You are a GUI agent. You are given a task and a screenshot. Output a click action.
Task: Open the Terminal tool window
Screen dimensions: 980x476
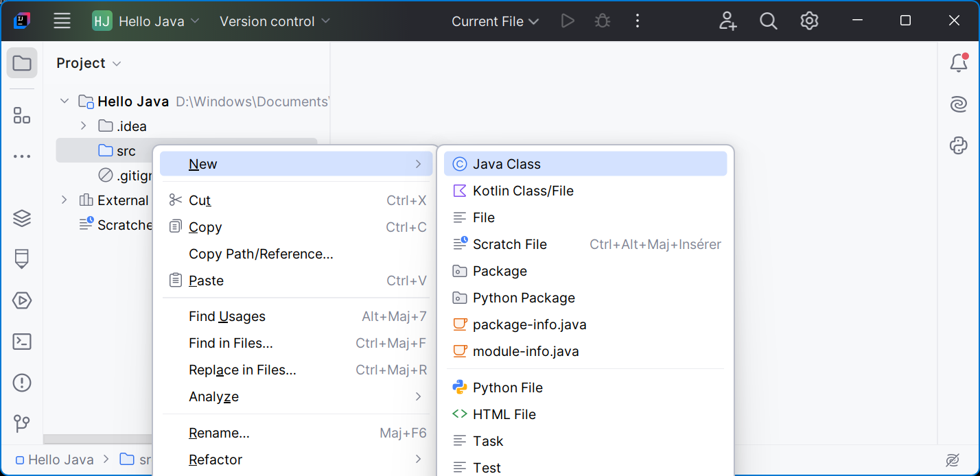[22, 342]
